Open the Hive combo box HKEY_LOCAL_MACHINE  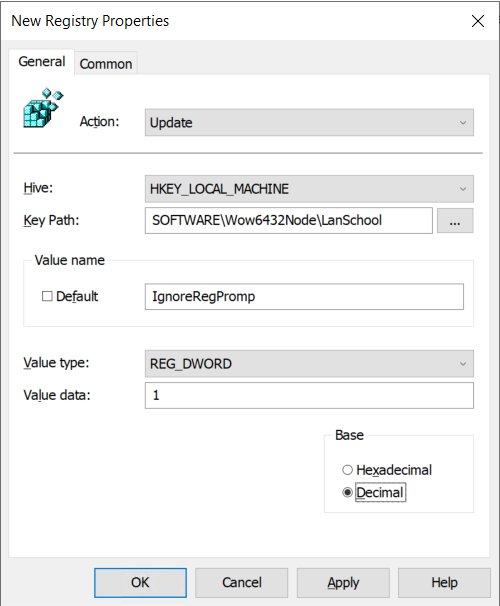(309, 189)
